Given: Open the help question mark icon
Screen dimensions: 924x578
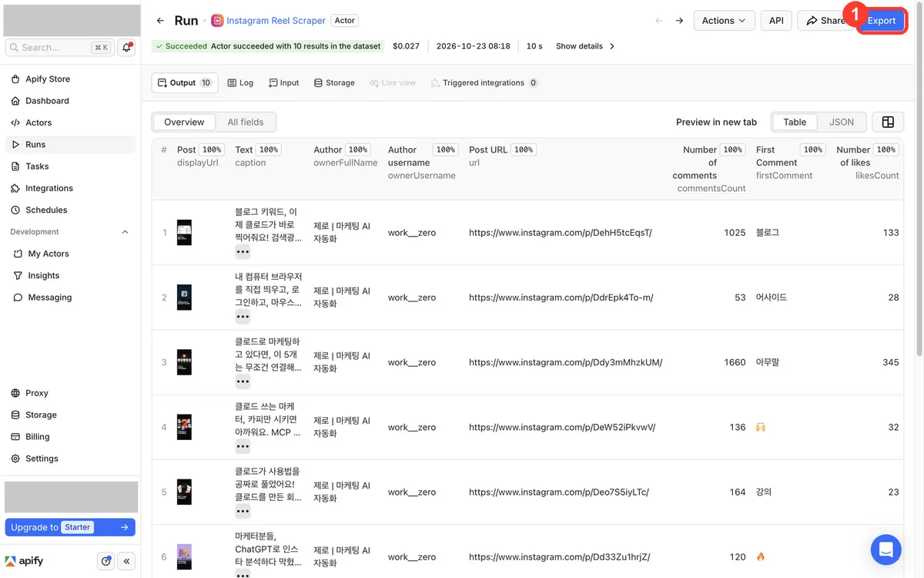Looking at the screenshot, I should tap(106, 561).
